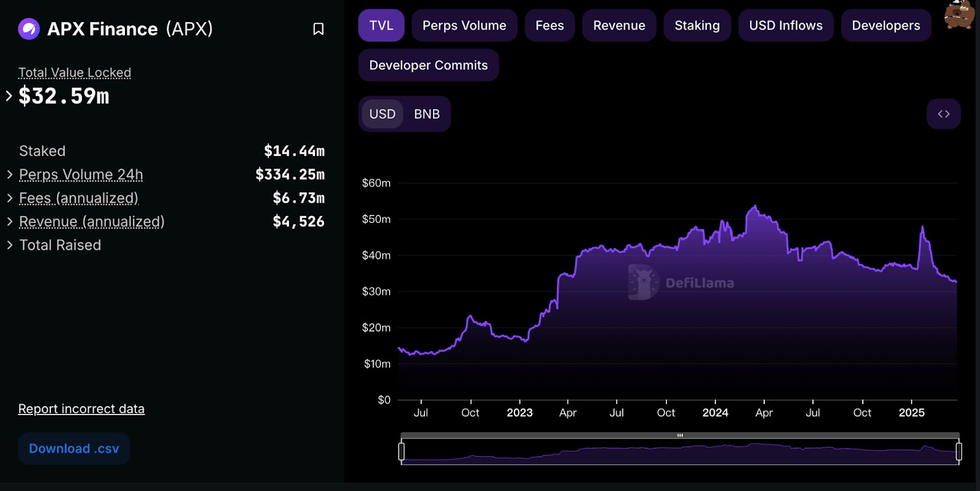Expand the Total Value Locked breakdown
Screen dimensions: 980x491
9,96
